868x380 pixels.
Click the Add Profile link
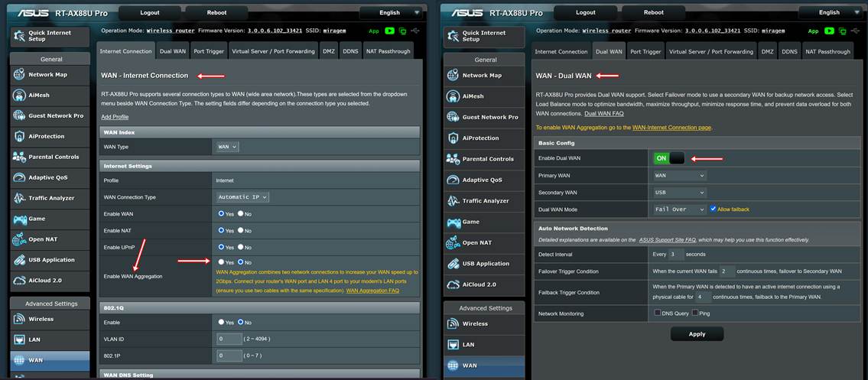(x=115, y=117)
